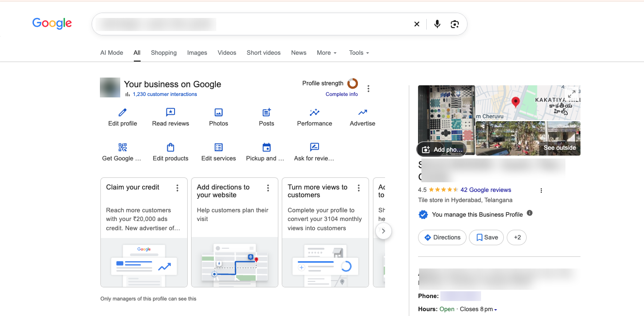This screenshot has width=644, height=316.
Task: Open business Photos icon
Action: [x=219, y=112]
